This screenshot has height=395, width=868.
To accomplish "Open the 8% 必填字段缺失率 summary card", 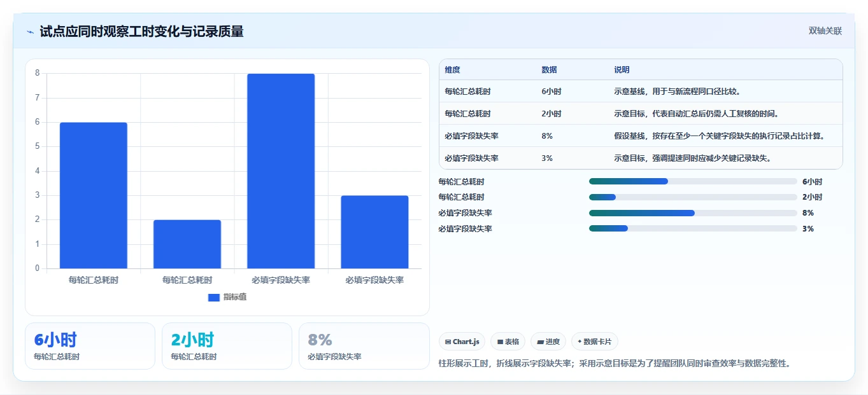I will point(364,346).
